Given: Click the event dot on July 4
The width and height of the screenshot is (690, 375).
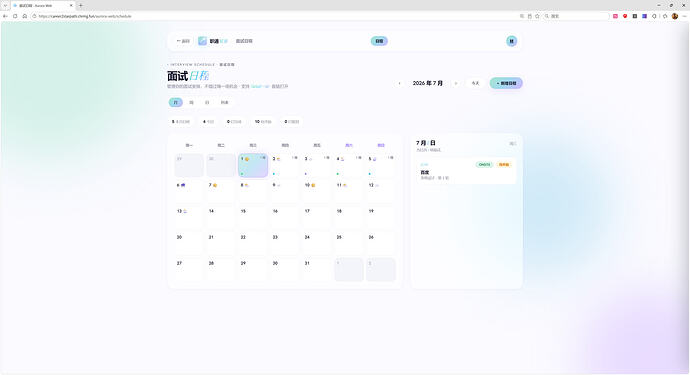Looking at the screenshot, I should coord(338,174).
